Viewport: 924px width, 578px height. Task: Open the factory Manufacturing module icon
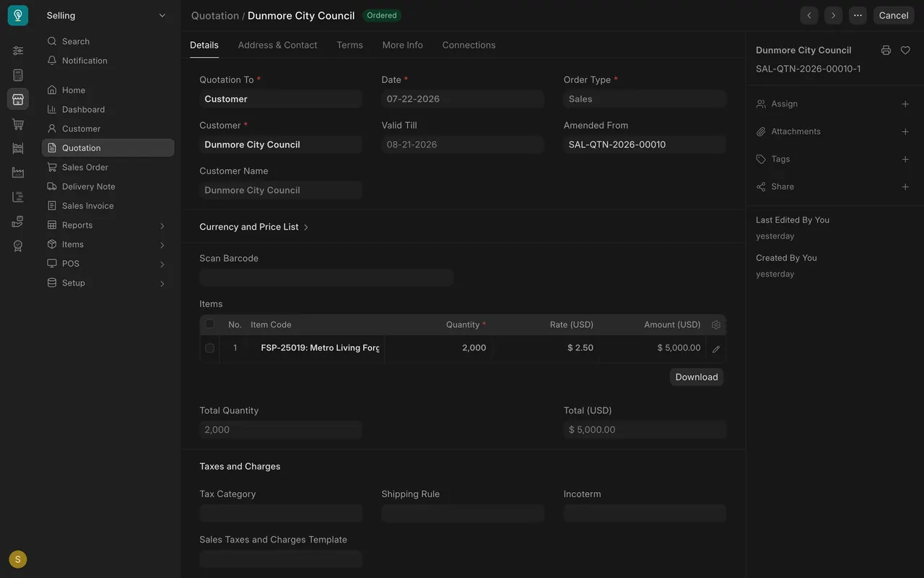point(18,173)
